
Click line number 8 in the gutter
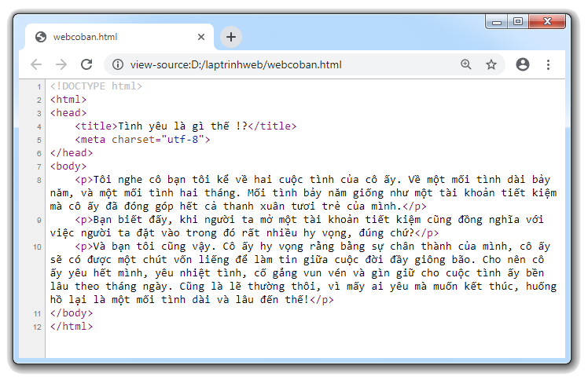(39, 180)
